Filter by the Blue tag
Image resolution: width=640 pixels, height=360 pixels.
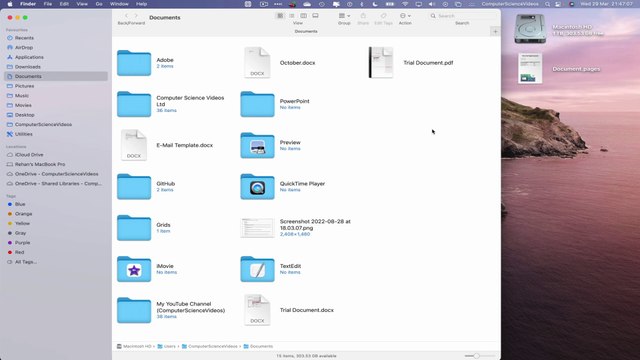click(x=20, y=204)
